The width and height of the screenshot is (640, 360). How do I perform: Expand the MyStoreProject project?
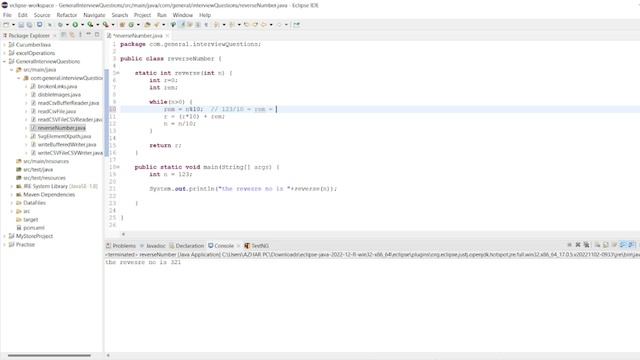[4, 236]
